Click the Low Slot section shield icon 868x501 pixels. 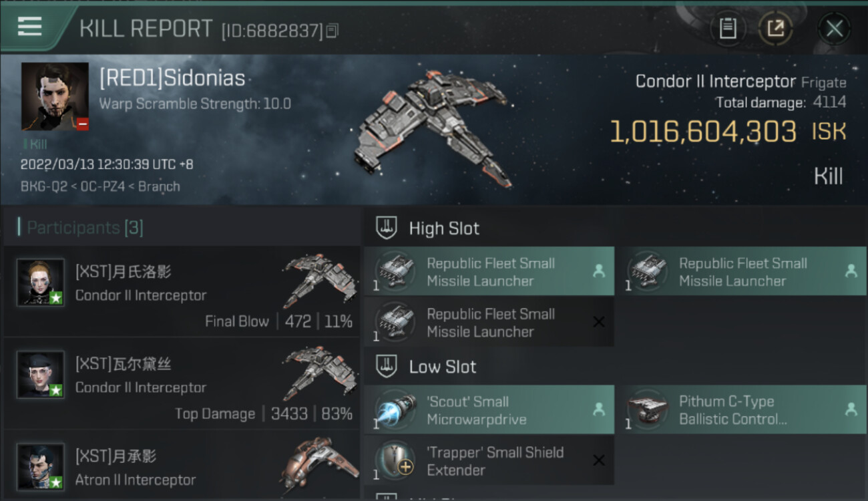click(x=386, y=366)
